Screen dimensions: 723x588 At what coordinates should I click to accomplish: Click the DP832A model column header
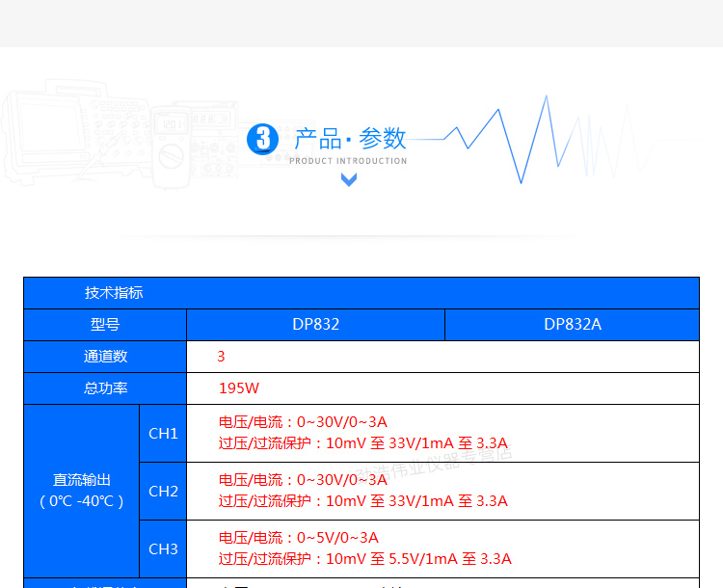pos(572,325)
